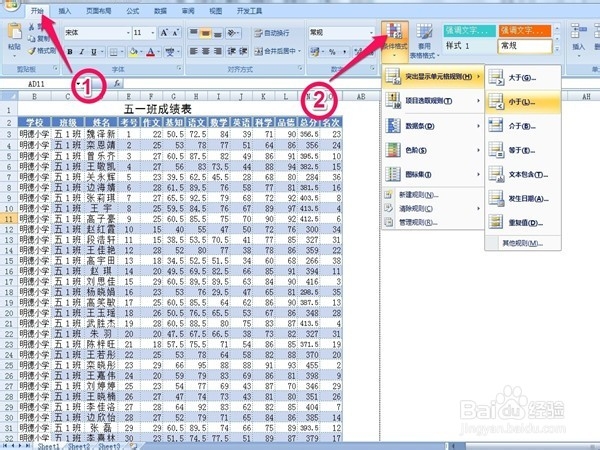Viewport: 600px width, 450px height.
Task: Choose the 介于 rule
Action: 523,126
